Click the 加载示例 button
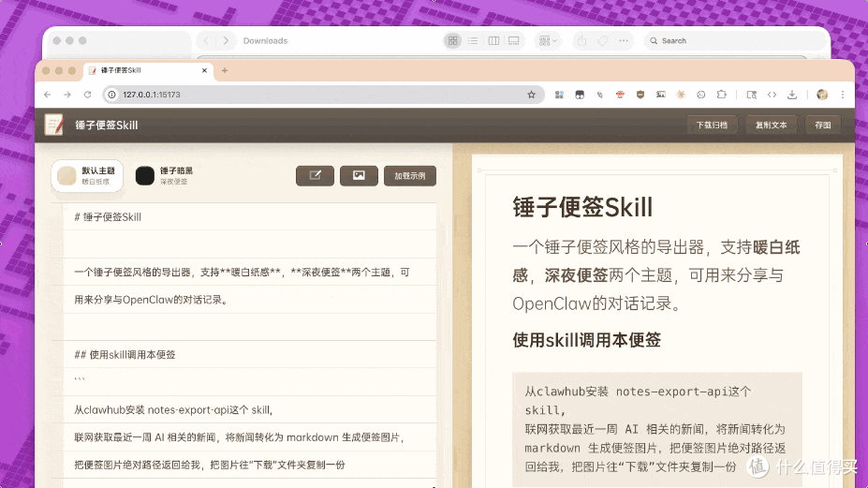This screenshot has width=868, height=488. coord(409,175)
